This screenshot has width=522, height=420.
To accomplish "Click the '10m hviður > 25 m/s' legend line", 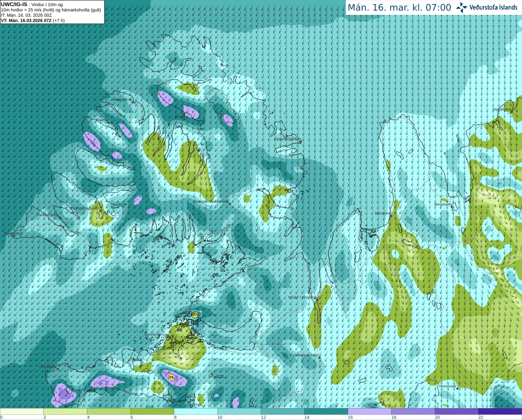I will point(51,10).
